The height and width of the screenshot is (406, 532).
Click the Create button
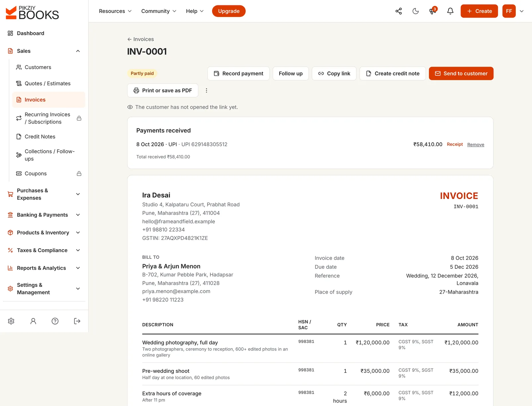[x=479, y=11]
